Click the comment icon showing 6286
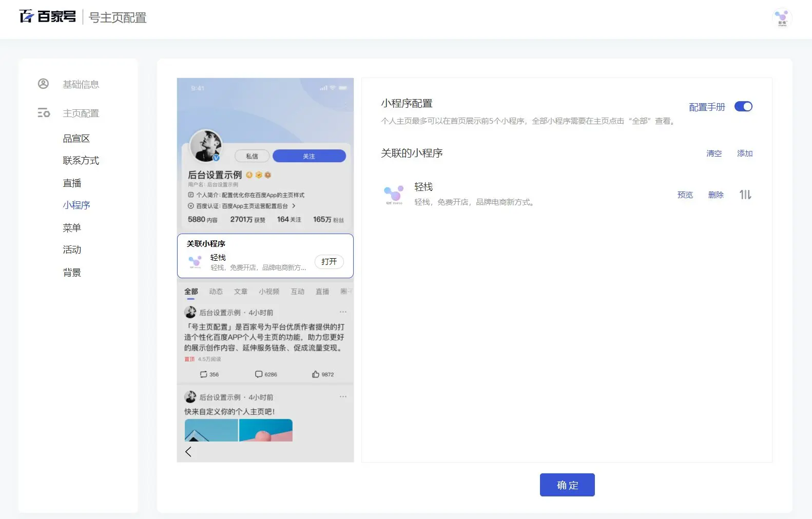 pos(259,374)
